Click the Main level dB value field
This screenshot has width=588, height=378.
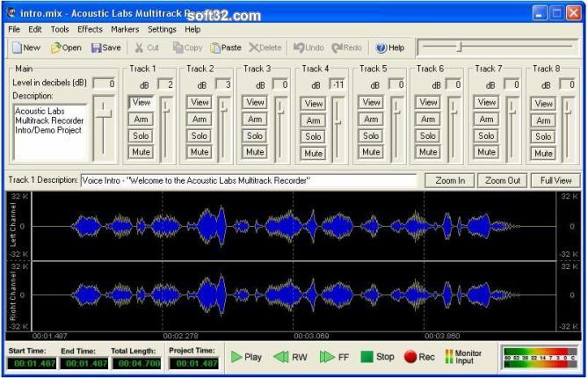[105, 84]
